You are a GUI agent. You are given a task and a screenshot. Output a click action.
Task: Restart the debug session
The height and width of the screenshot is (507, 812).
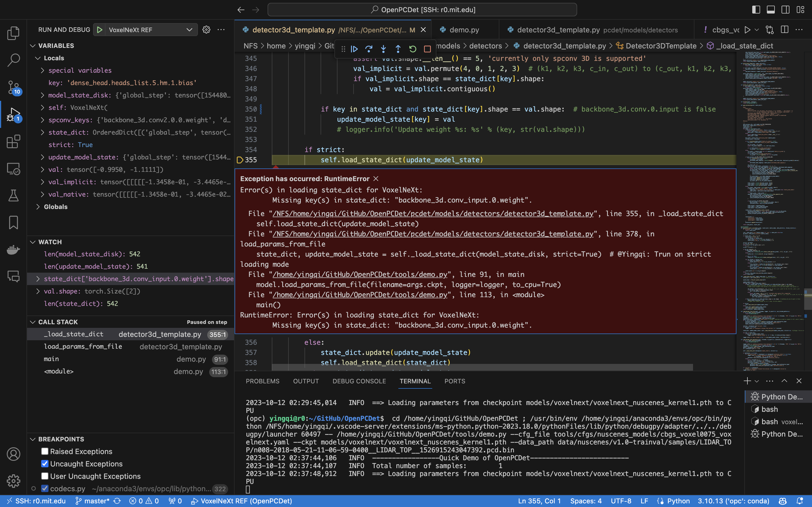412,49
